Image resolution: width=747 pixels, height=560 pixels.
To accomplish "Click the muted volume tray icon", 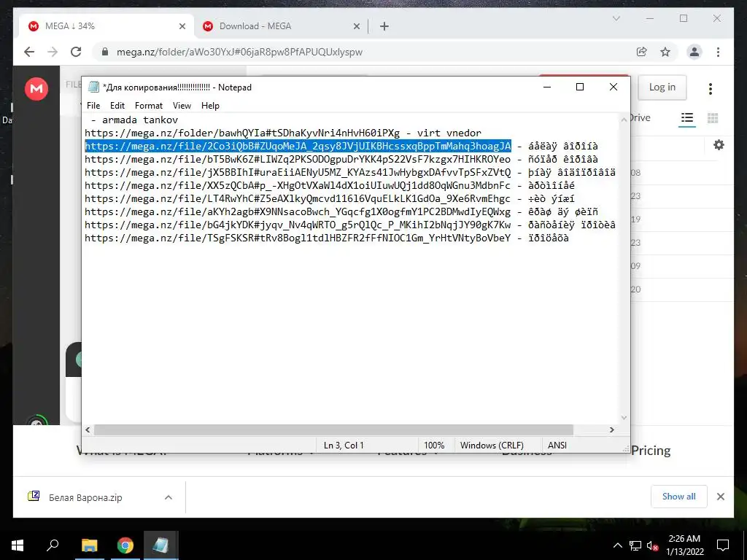I will [x=652, y=545].
